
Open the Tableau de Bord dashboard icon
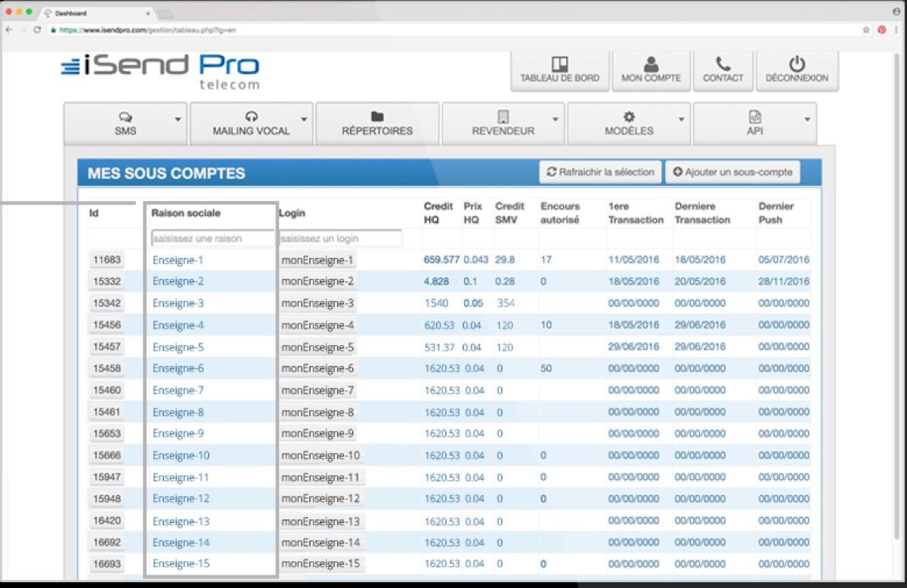559,66
